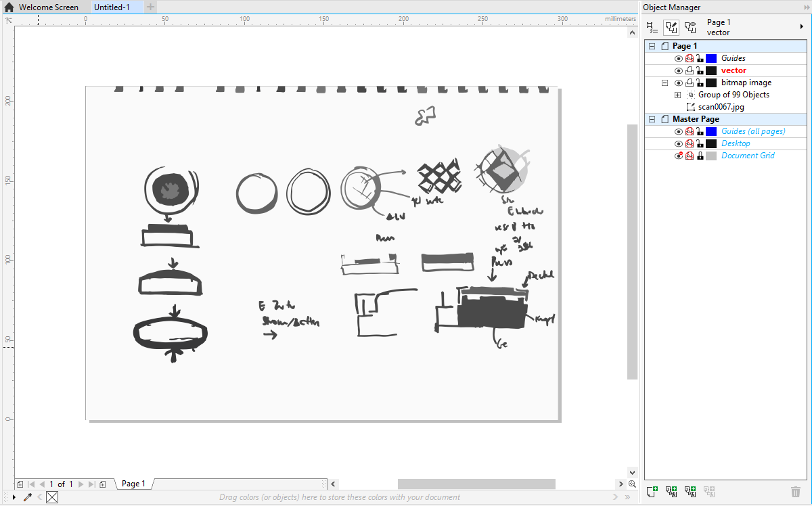Click the black vector layer color swatch
This screenshot has height=506, width=812.
pyautogui.click(x=711, y=70)
